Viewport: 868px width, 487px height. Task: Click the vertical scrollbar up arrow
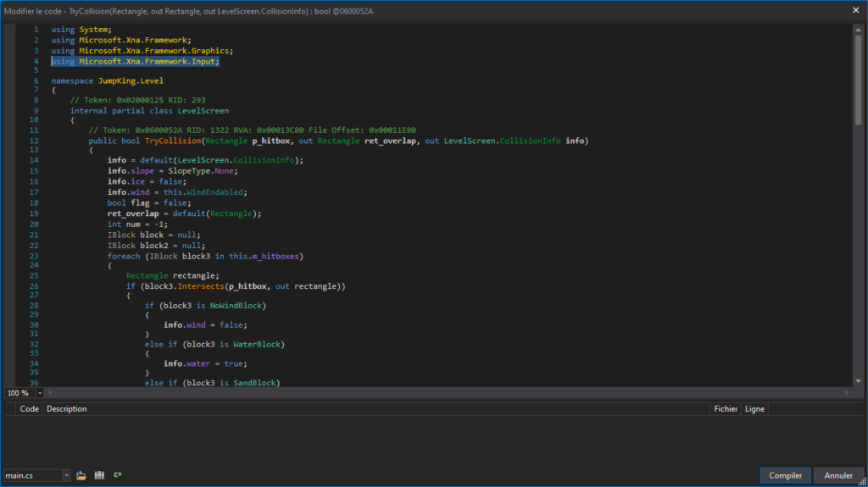[858, 30]
